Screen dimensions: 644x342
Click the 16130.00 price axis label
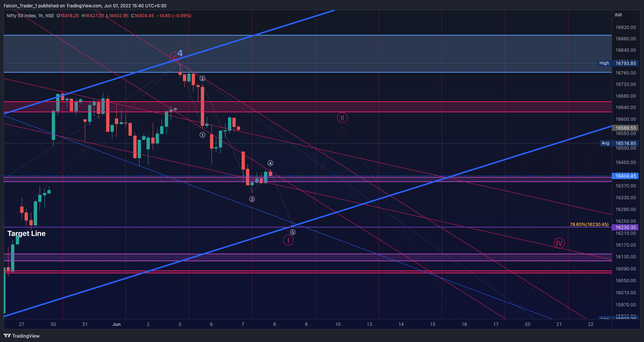coord(626,257)
